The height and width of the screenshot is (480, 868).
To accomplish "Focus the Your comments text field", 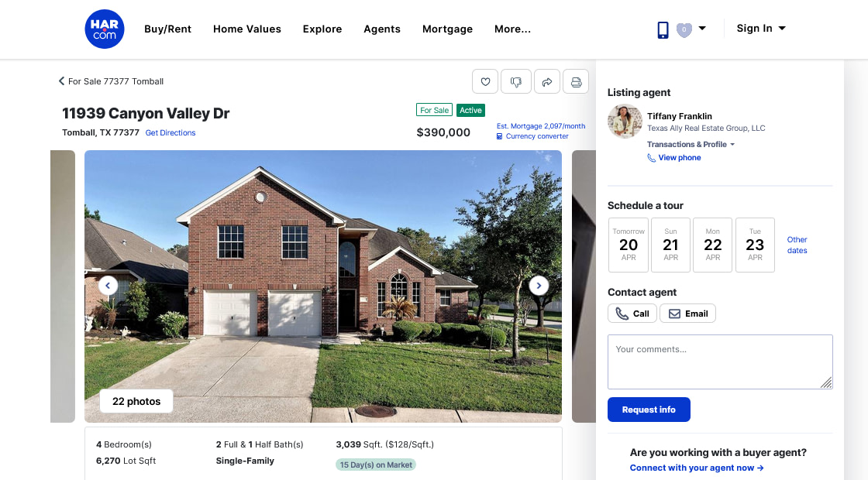I will 720,362.
